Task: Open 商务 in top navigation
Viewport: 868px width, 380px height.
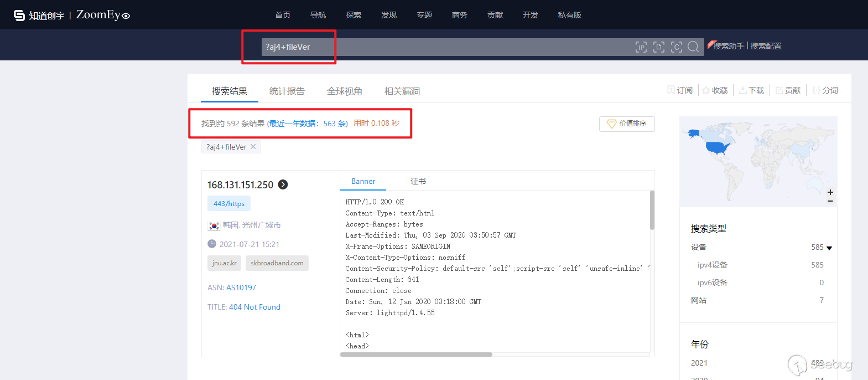Action: [460, 15]
